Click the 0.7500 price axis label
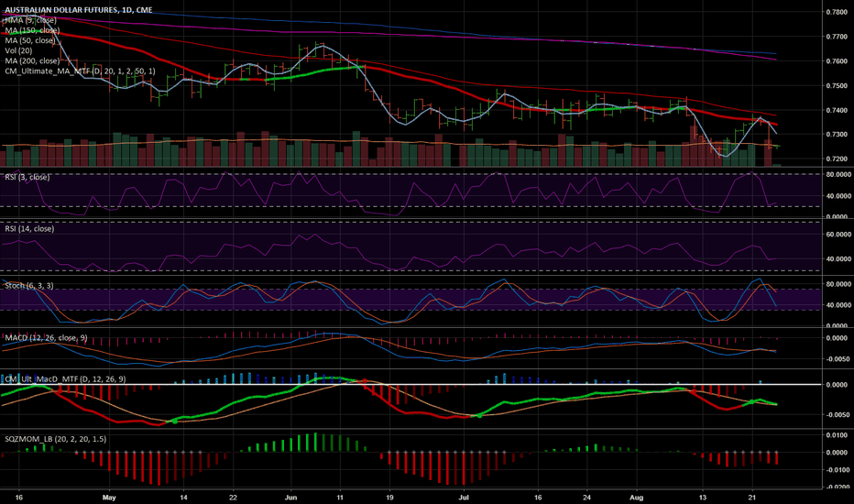 click(x=837, y=85)
